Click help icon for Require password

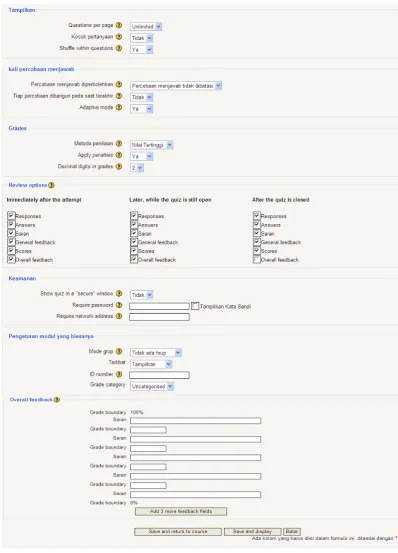pos(119,305)
